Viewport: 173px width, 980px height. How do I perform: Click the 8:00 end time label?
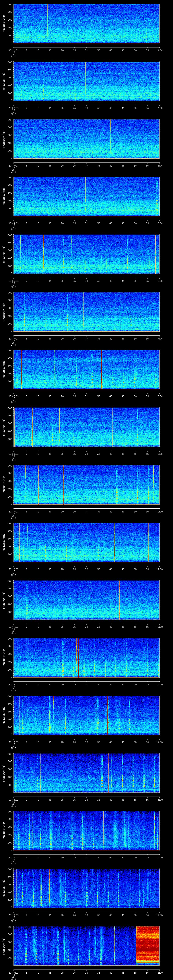coord(160,396)
